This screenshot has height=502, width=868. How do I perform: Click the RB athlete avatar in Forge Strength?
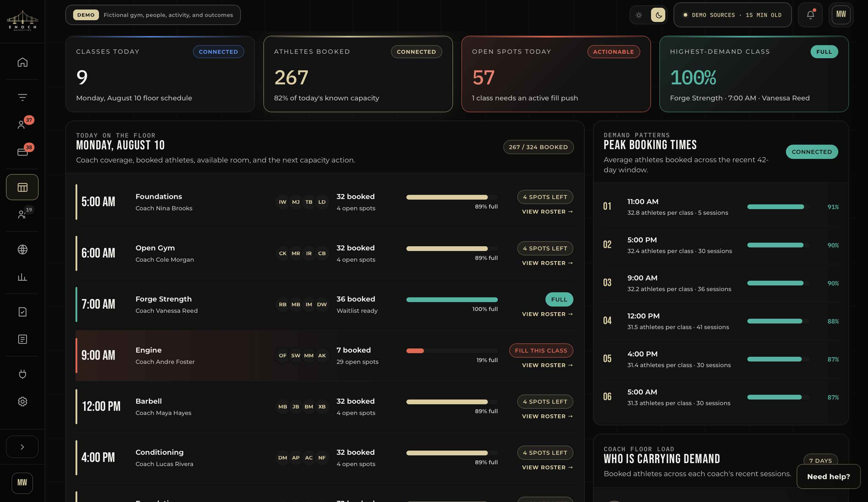point(282,305)
